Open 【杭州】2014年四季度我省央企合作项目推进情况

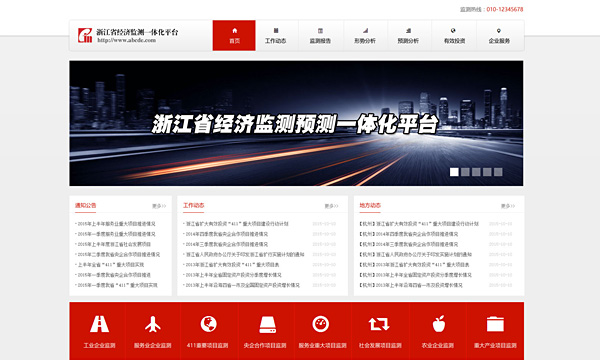pos(409,234)
